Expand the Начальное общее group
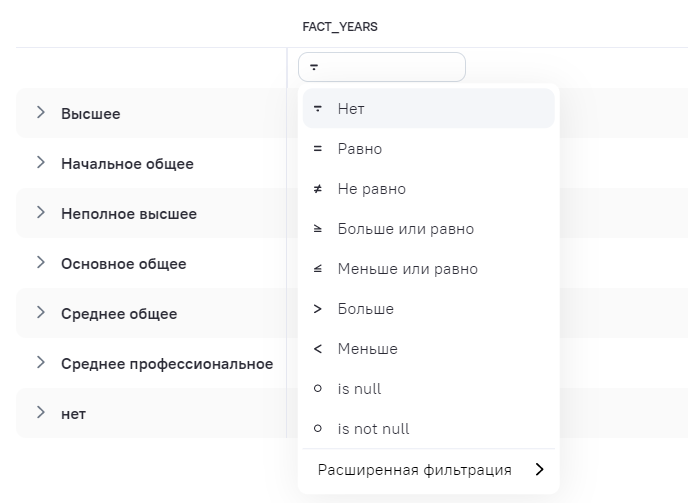 click(x=41, y=163)
